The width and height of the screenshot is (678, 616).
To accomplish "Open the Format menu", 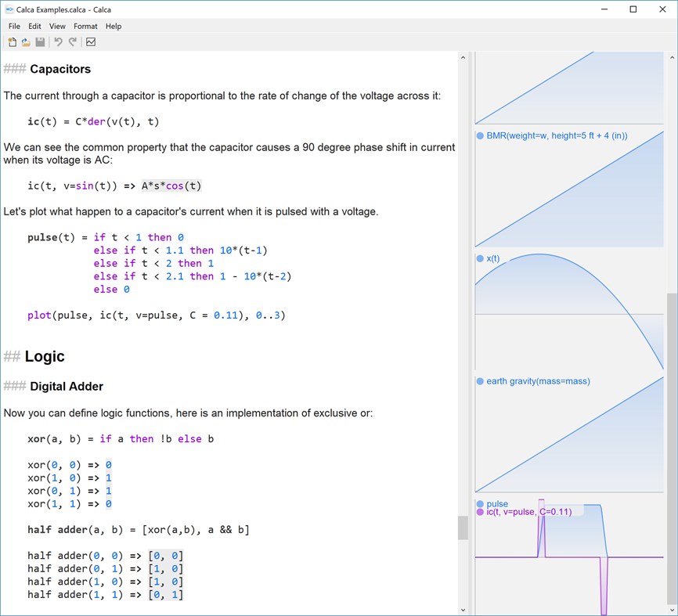I will point(85,26).
